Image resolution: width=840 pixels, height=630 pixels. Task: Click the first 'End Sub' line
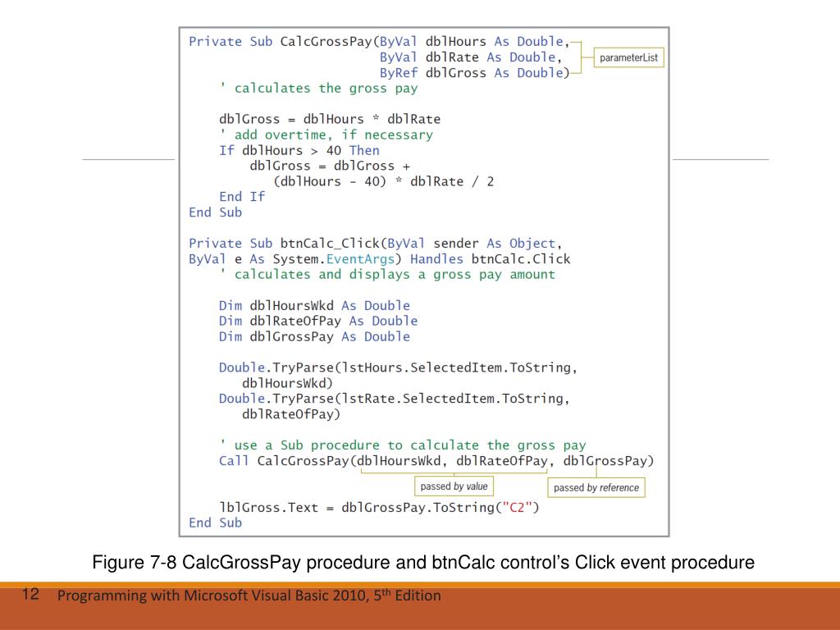pos(215,212)
